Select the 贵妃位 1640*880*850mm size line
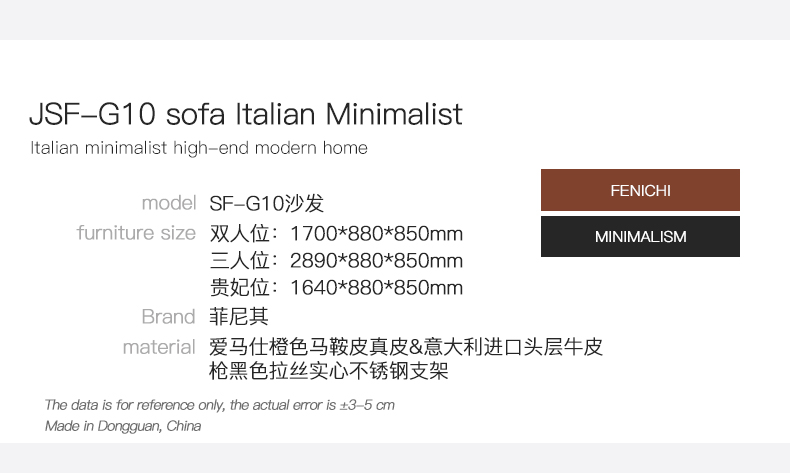790x473 pixels. pos(336,288)
